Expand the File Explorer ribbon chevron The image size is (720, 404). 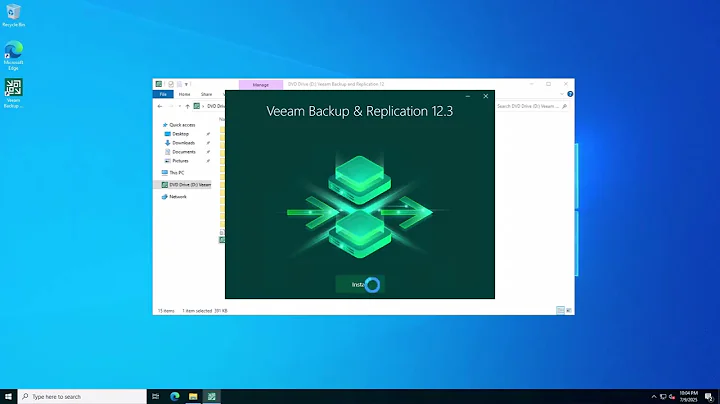pos(562,94)
